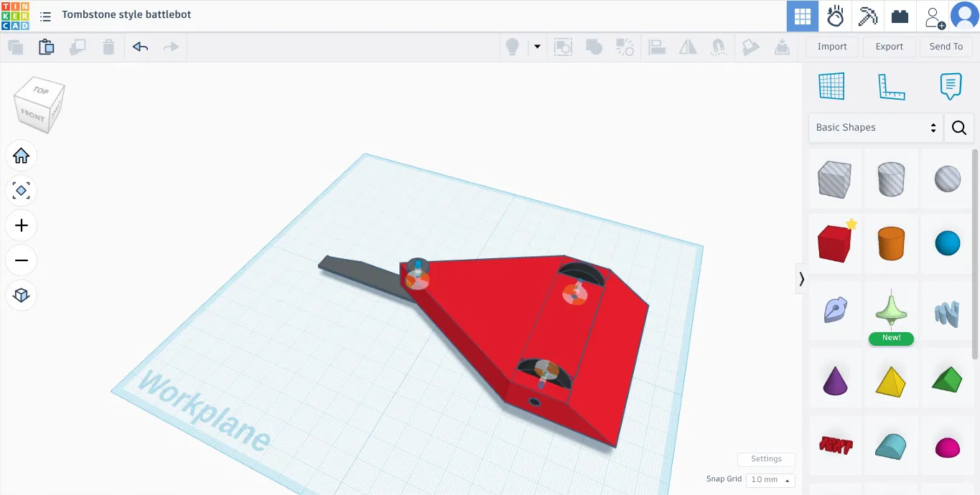Click the paint bucket color icon
Image resolution: width=980 pixels, height=495 pixels.
click(x=751, y=47)
